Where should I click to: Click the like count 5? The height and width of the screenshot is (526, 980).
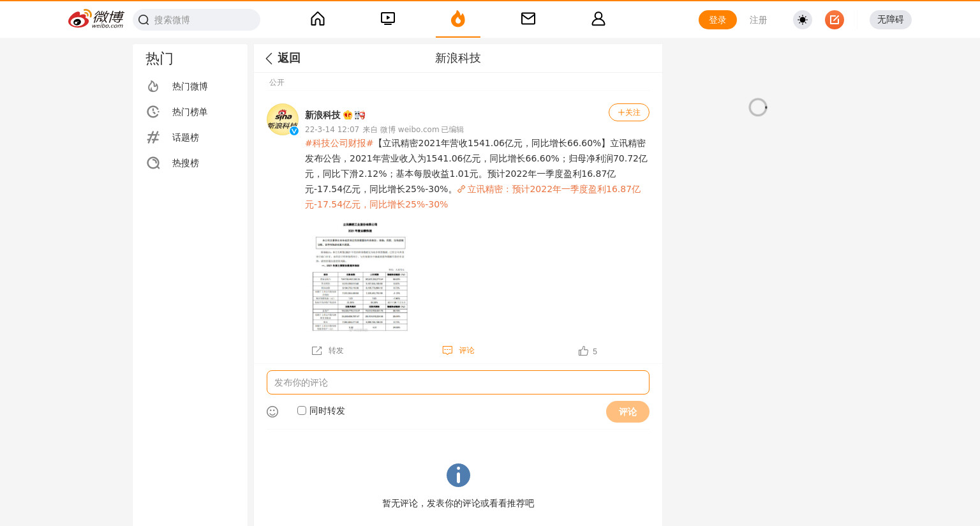[595, 352]
